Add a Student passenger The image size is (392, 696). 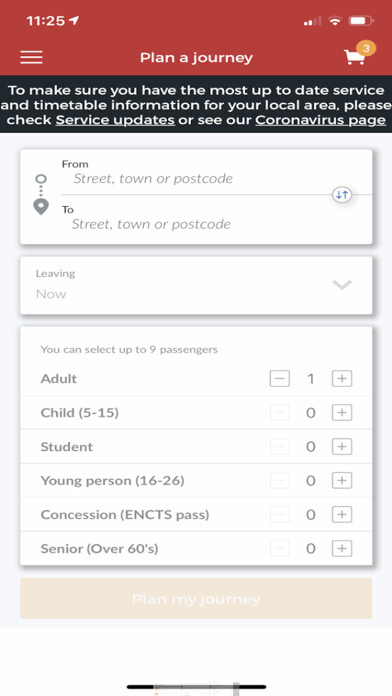coord(342,447)
